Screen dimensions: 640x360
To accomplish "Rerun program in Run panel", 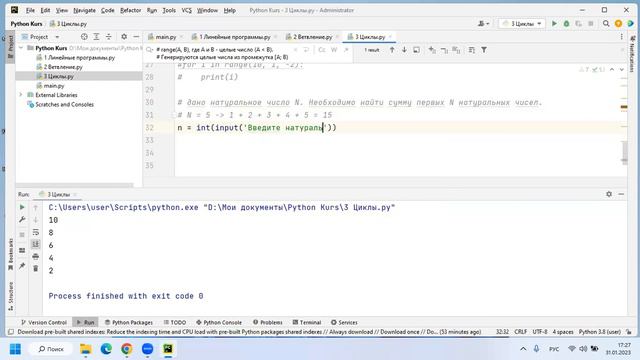I will (x=22, y=207).
